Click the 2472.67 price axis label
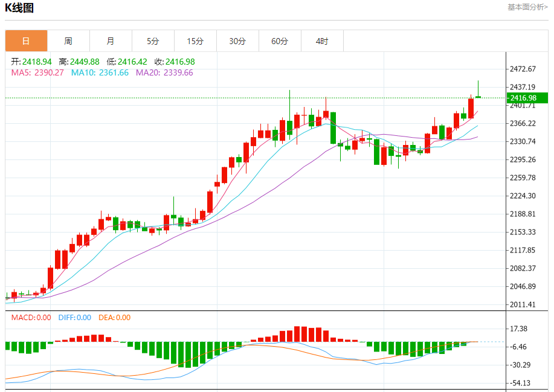 (x=523, y=69)
